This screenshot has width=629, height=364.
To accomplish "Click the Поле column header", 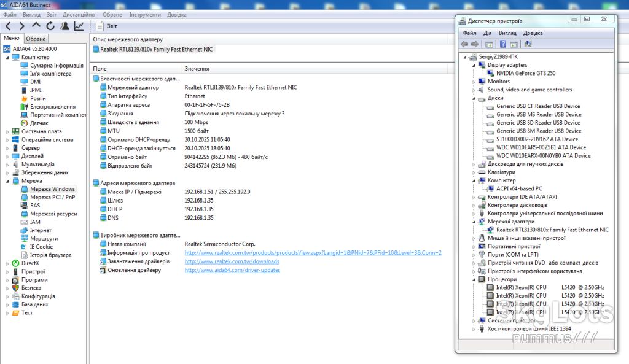I will (100, 69).
